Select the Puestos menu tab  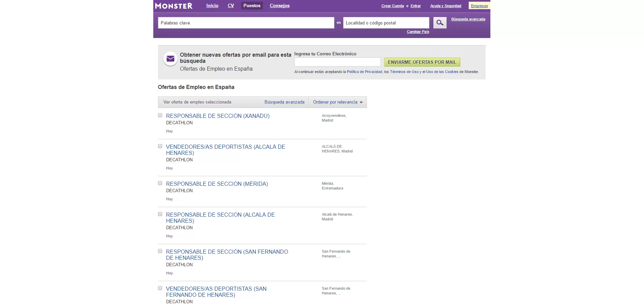point(252,5)
